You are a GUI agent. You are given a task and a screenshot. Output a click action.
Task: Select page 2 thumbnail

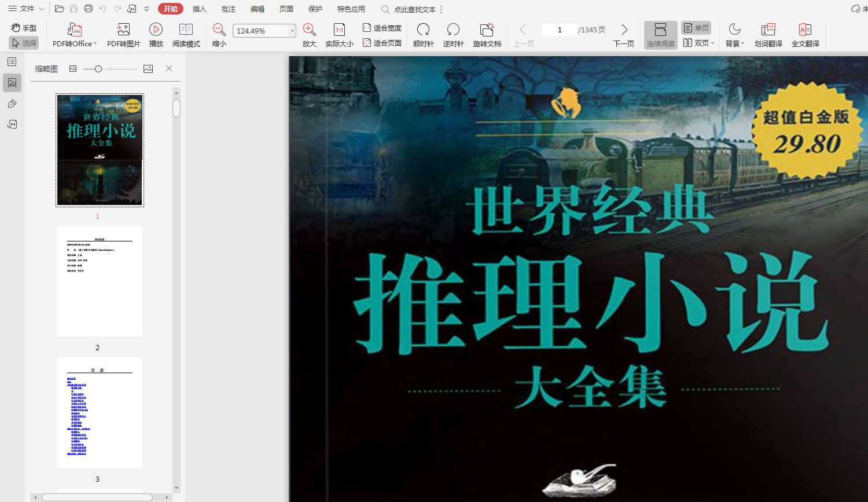100,281
